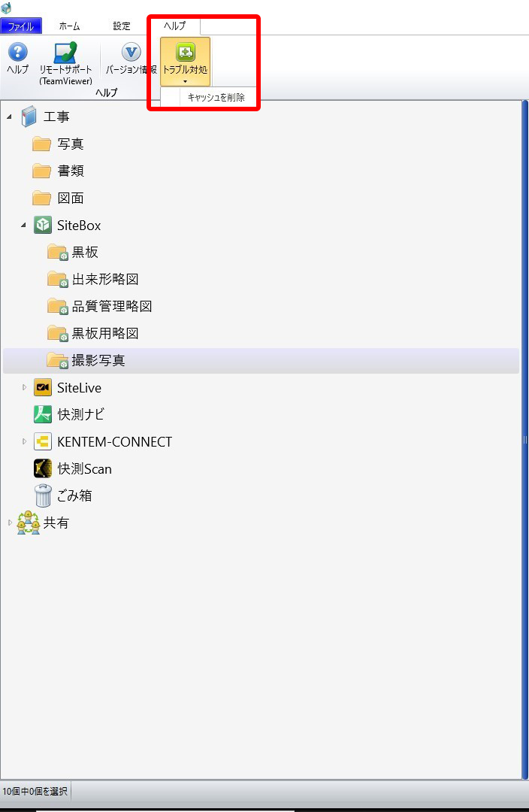Click the blue question mark Help icon
This screenshot has width=529, height=812.
pos(17,52)
